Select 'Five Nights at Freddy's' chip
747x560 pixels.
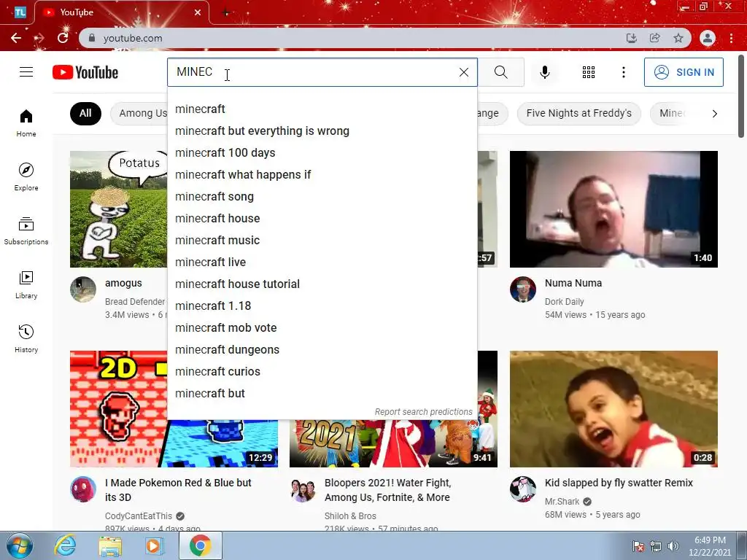(578, 113)
